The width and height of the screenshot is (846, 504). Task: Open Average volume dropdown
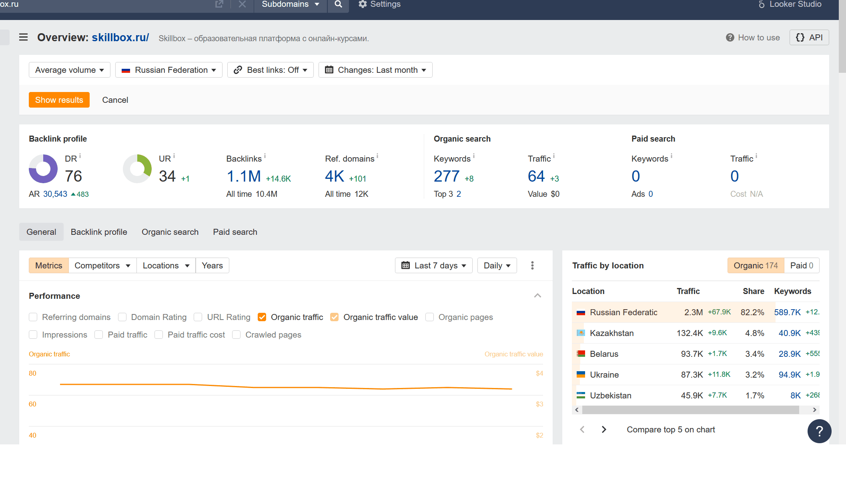(70, 70)
